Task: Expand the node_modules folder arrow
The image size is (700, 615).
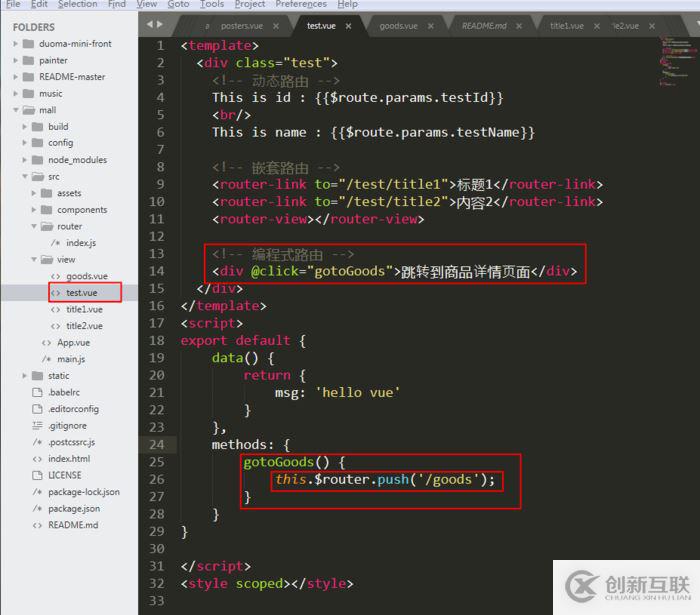Action: click(x=25, y=160)
